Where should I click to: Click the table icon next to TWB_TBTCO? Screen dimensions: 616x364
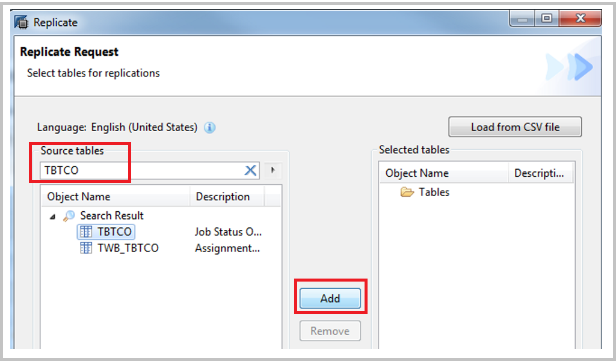pos(87,248)
